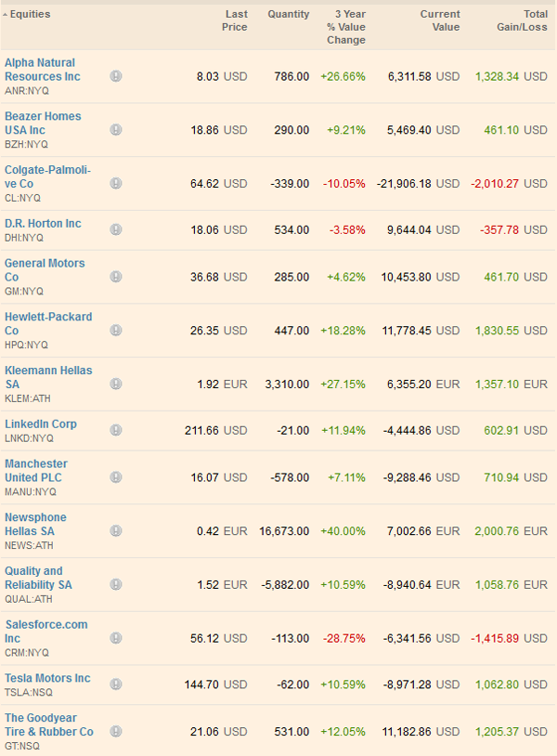This screenshot has height=756, width=557.
Task: Open the Salesforce.com Inc link
Action: [x=46, y=632]
